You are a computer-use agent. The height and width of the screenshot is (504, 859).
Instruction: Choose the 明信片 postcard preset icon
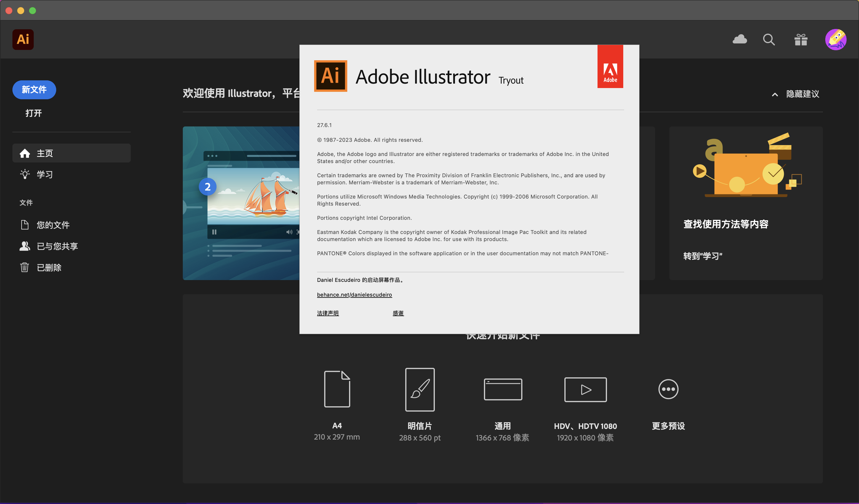tap(420, 389)
